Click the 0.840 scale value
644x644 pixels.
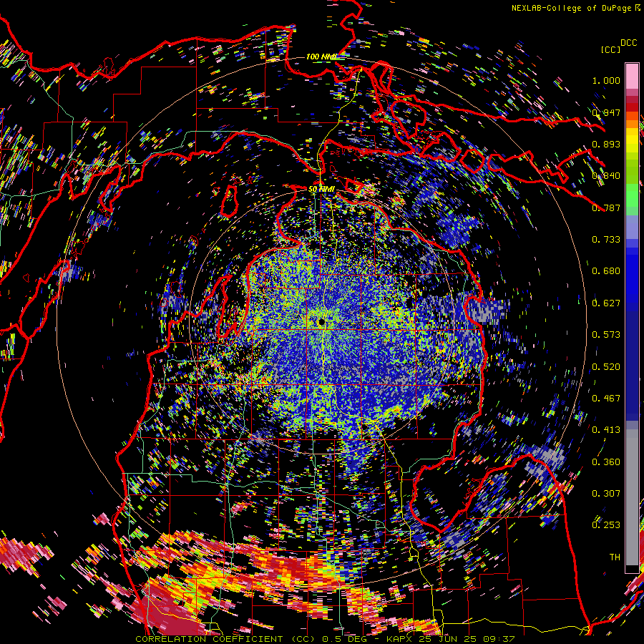(x=606, y=175)
